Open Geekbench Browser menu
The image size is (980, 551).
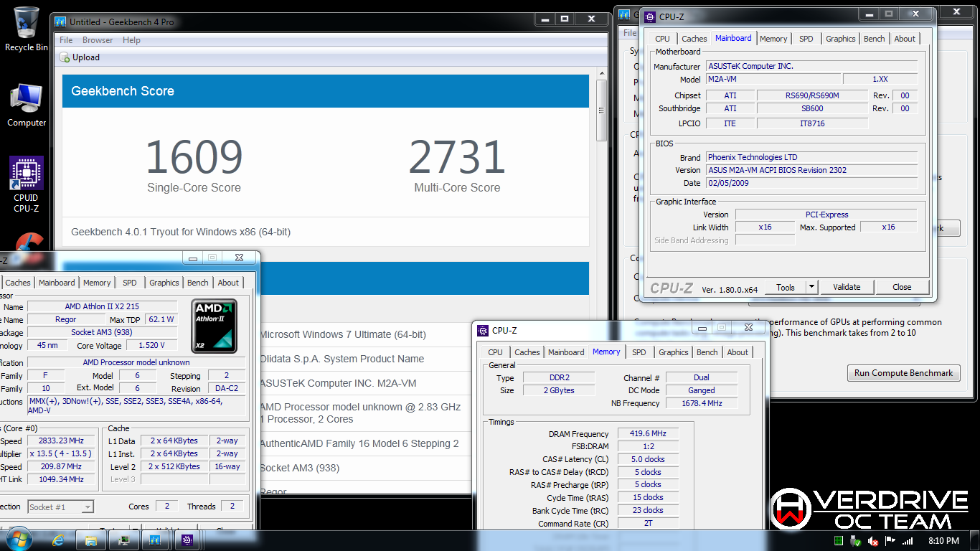point(98,40)
